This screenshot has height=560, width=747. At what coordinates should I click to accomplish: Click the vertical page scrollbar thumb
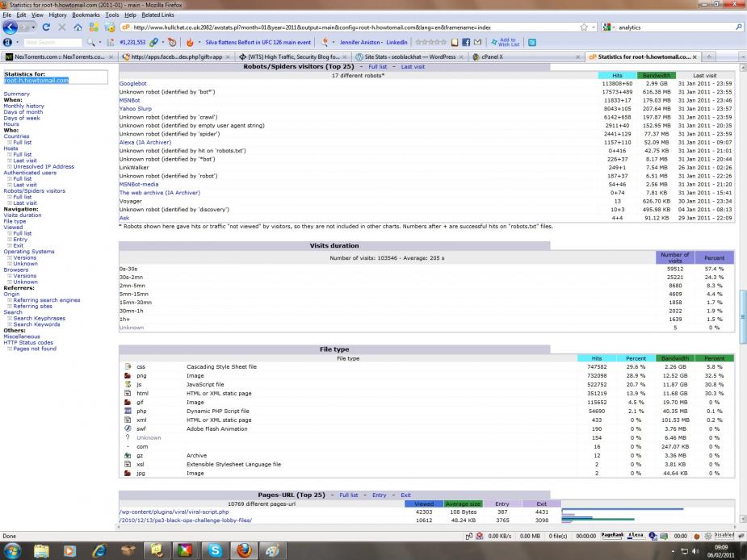click(742, 316)
